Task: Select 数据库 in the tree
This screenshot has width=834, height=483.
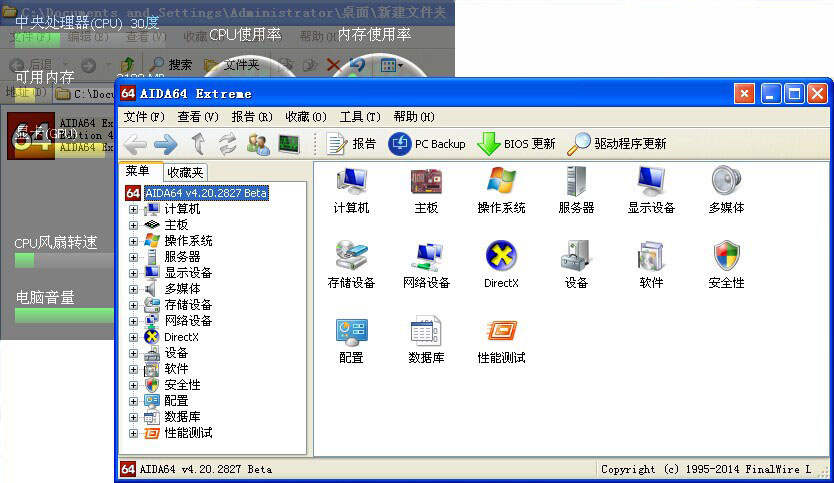Action: [x=182, y=417]
